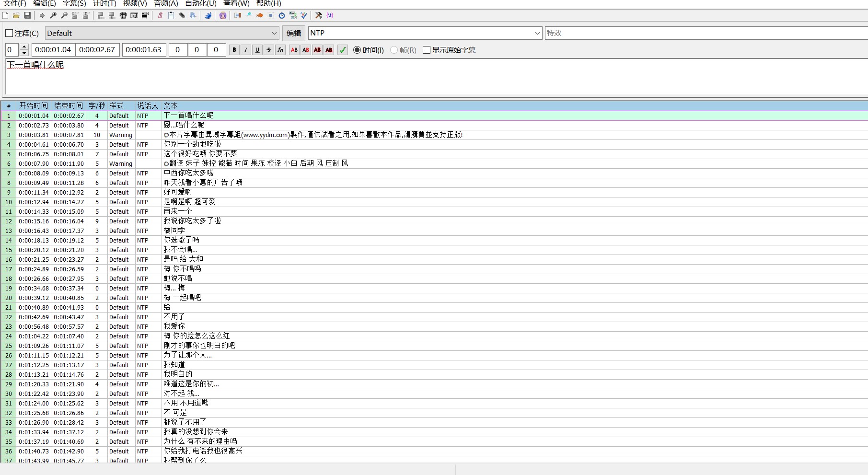Open timing post-processor clock icon

point(282,15)
